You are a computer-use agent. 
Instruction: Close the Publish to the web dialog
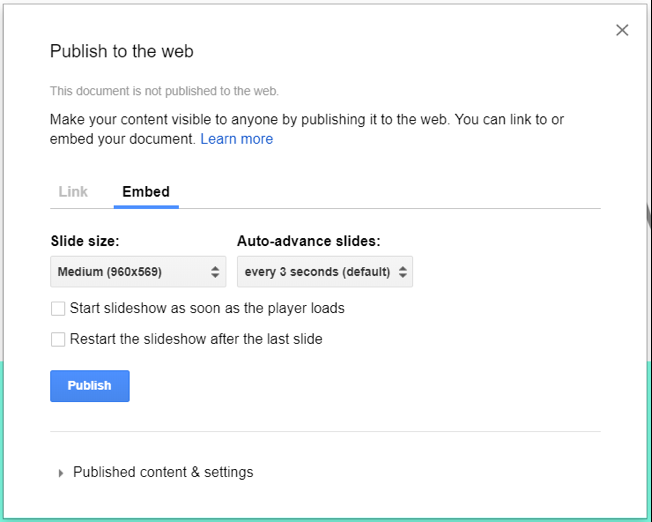622,30
